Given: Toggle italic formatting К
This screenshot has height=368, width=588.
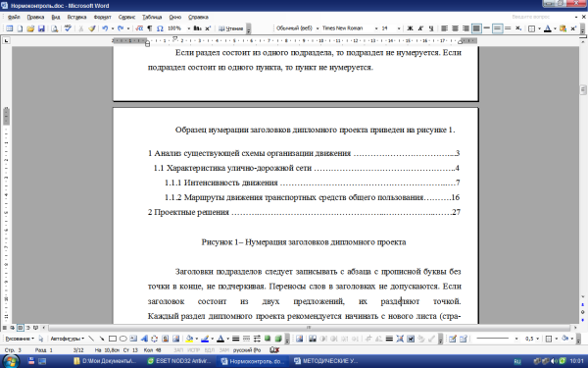Looking at the screenshot, I should pos(420,28).
